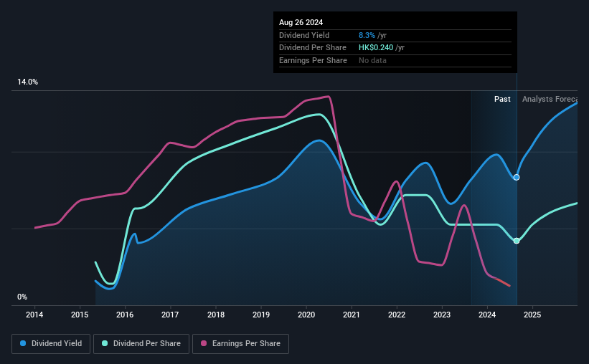This screenshot has height=364, width=589.
Task: Click the 2024 x-axis year label
Action: [487, 315]
